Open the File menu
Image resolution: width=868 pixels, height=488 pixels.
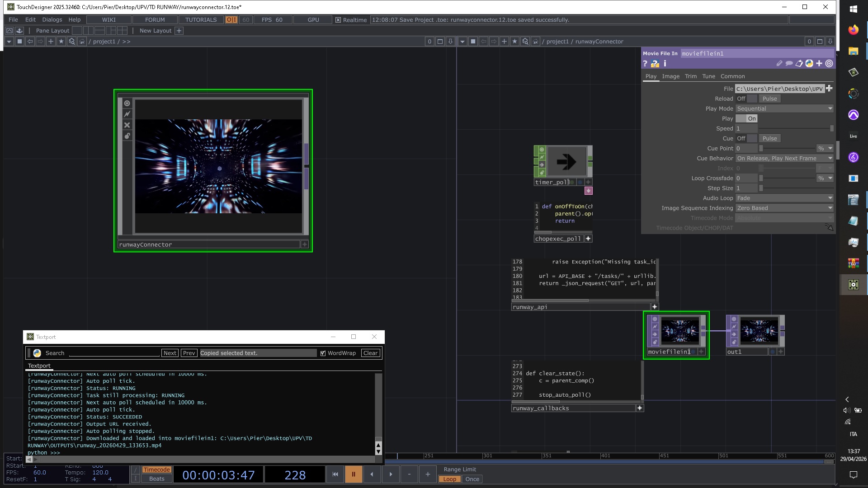click(x=13, y=20)
